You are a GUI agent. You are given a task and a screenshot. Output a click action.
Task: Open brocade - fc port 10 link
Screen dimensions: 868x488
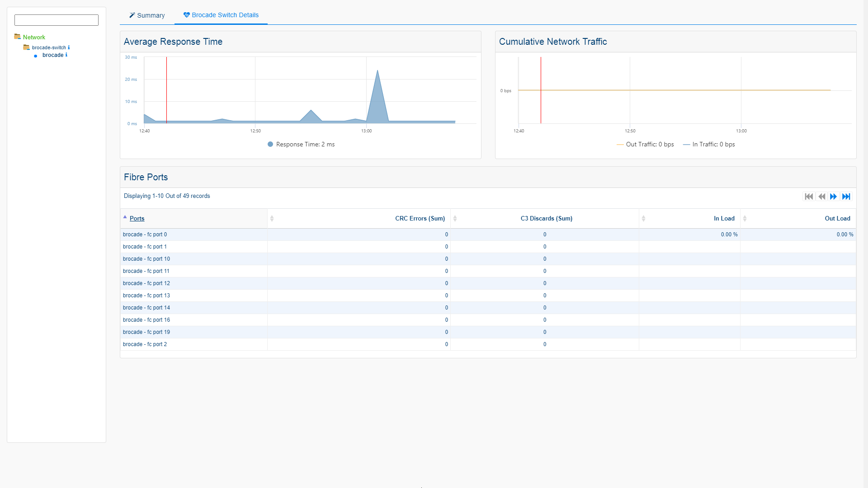point(146,259)
